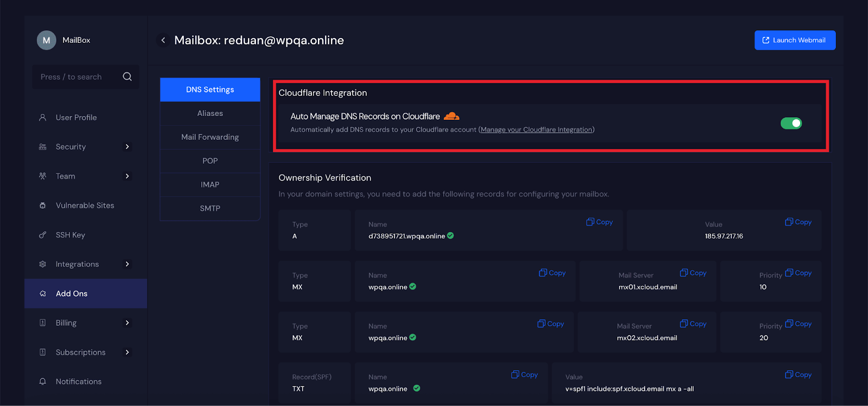Expand the Integrations sidebar section
This screenshot has width=868, height=406.
[x=127, y=264]
